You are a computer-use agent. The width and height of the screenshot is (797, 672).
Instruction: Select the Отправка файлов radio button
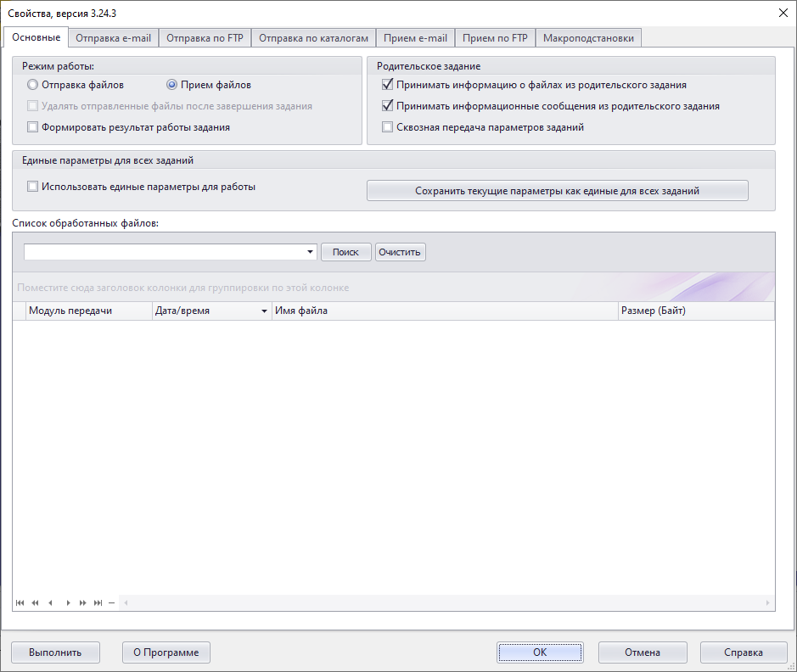(33, 85)
